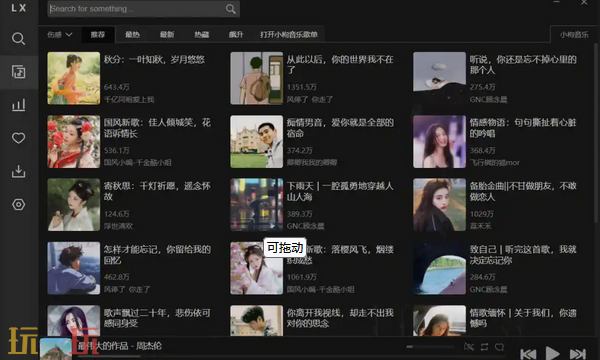Open the search page from sidebar

click(x=18, y=39)
